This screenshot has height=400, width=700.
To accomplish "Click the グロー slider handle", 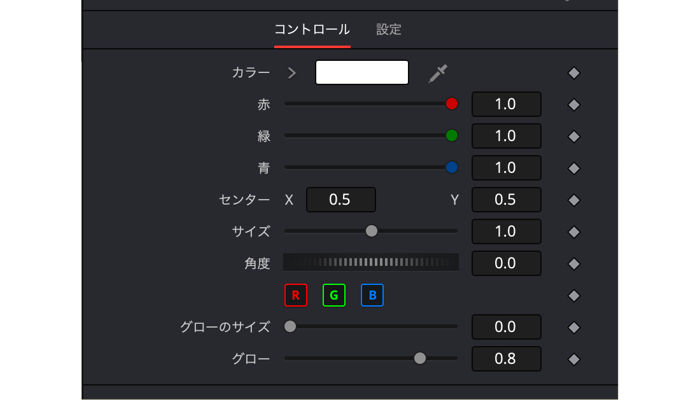I will 420,358.
